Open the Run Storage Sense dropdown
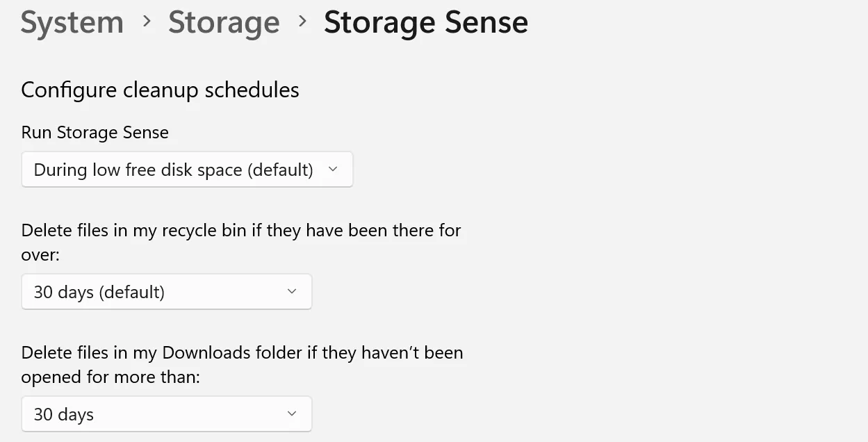868x442 pixels. tap(187, 170)
